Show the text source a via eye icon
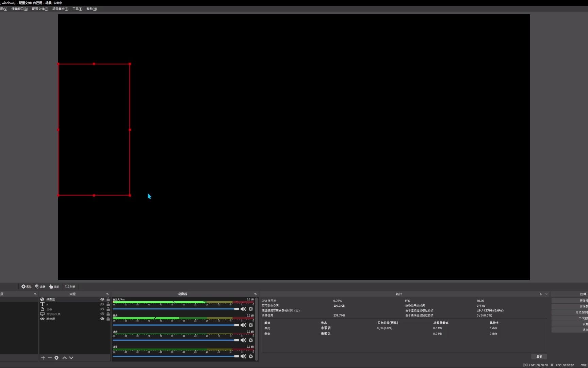588x368 pixels. pyautogui.click(x=102, y=304)
